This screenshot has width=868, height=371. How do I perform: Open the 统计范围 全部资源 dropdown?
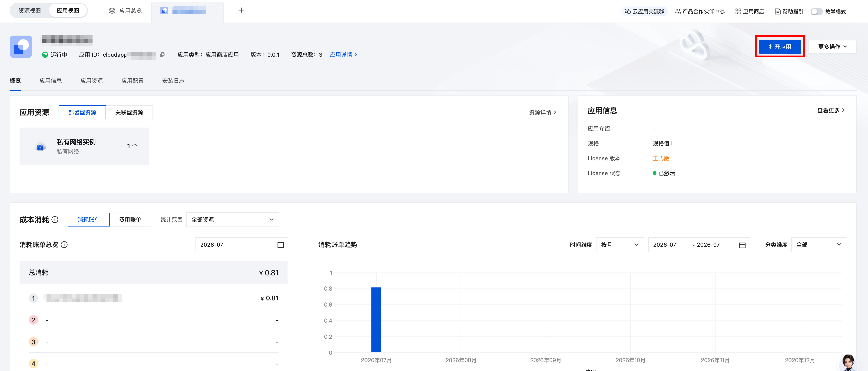pos(233,220)
